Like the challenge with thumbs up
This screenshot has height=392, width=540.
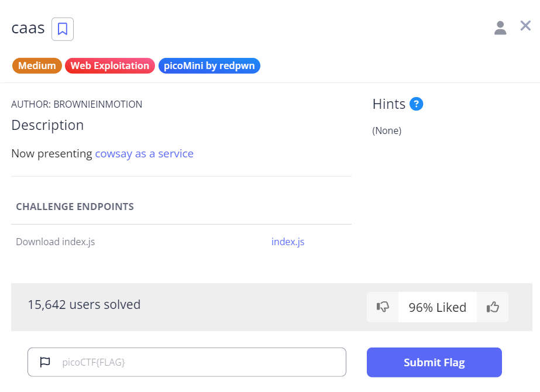point(493,307)
